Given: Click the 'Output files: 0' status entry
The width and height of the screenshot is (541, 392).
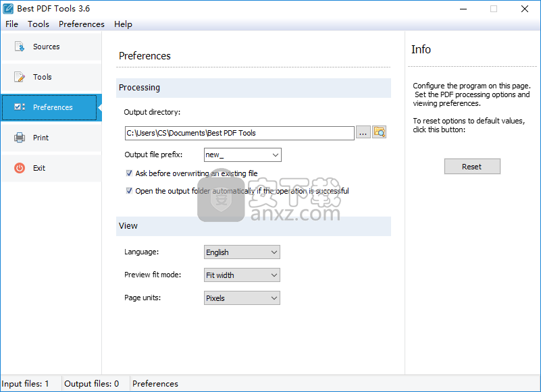Looking at the screenshot, I should (91, 384).
